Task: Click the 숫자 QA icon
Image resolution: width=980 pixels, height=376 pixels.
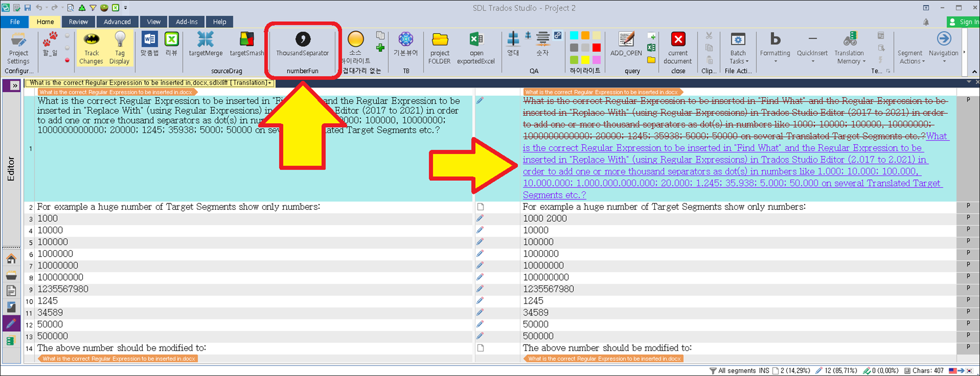Action: pos(543,39)
